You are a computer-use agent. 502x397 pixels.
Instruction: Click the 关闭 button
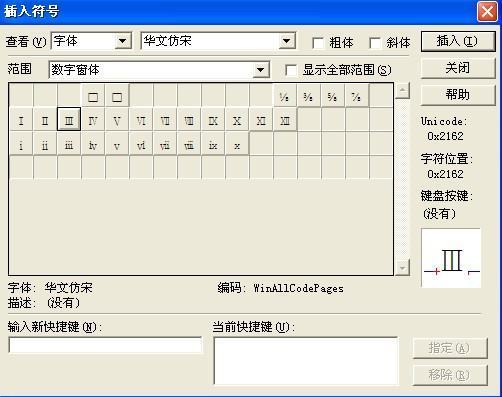pyautogui.click(x=458, y=68)
